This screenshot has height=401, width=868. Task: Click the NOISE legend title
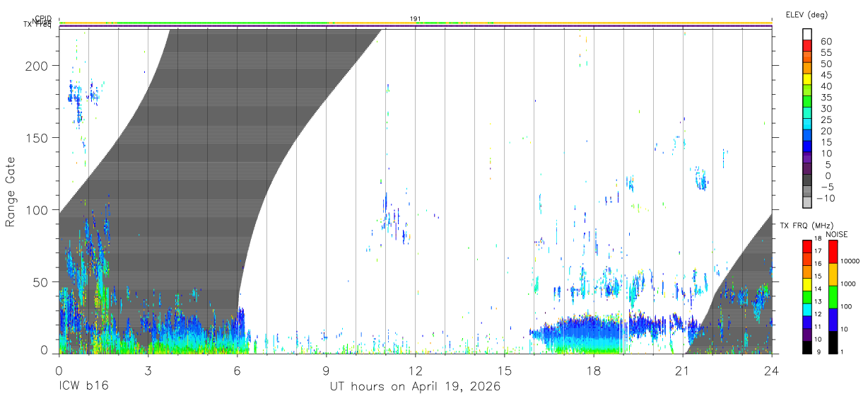click(837, 234)
